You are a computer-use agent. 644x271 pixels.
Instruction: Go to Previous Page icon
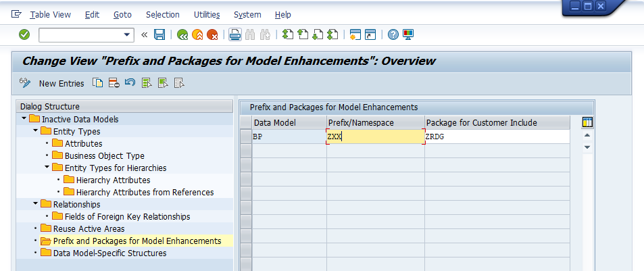(303, 34)
